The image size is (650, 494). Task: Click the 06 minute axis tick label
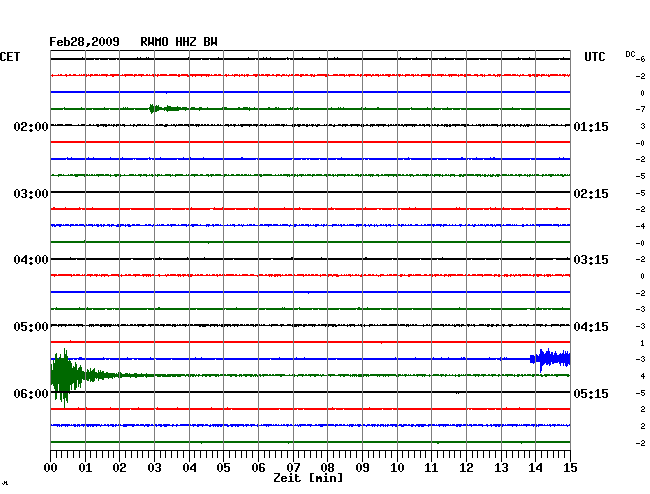coord(258,467)
